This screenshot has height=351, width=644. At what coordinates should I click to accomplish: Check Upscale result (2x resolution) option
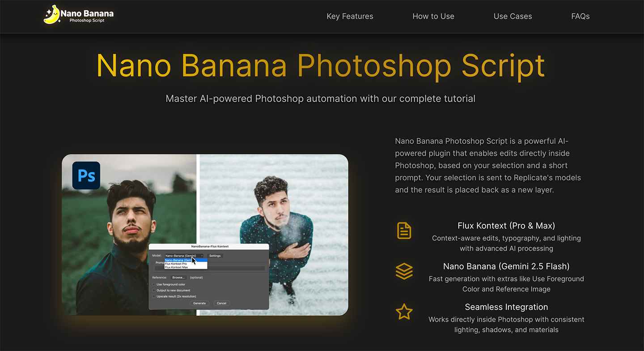coord(154,296)
